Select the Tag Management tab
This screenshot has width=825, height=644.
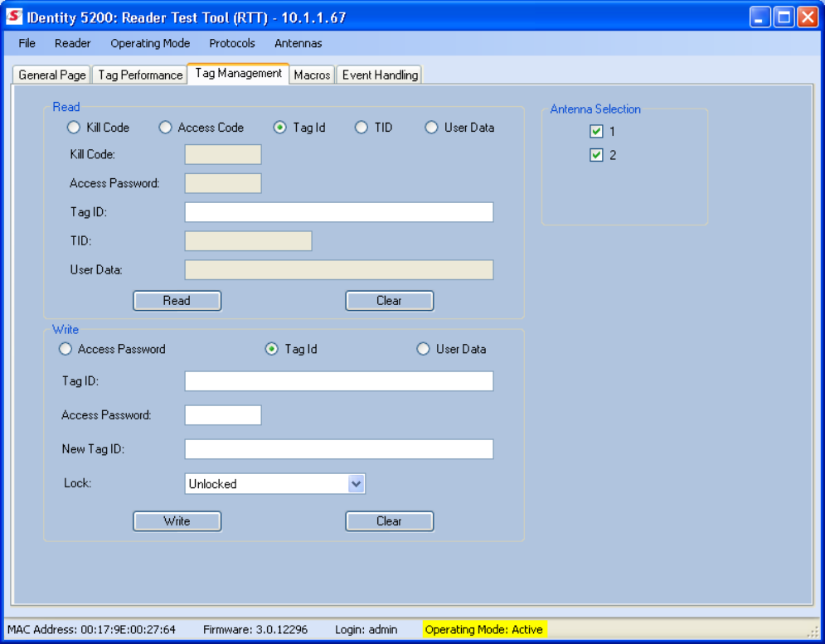(238, 73)
